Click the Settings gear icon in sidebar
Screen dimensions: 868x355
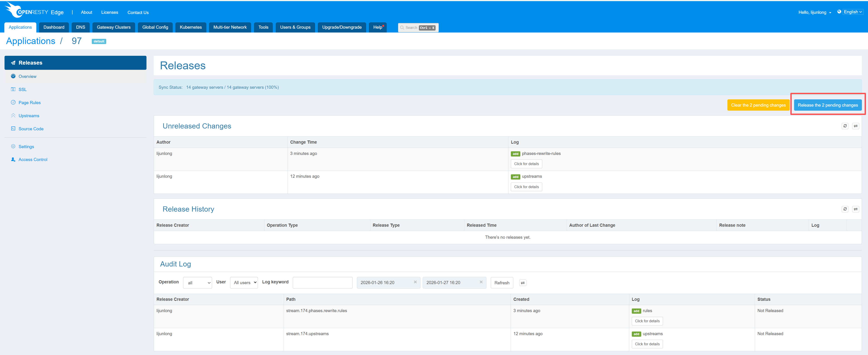point(13,146)
